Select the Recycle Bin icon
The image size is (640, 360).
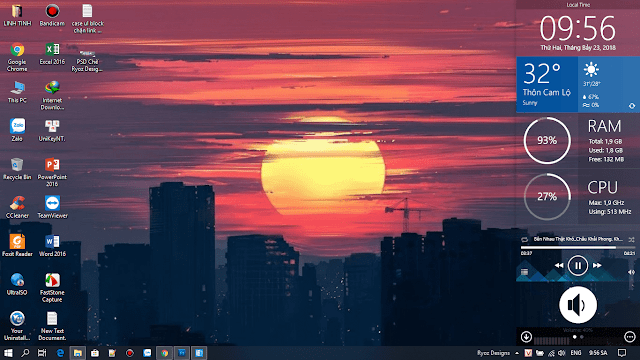pyautogui.click(x=17, y=169)
